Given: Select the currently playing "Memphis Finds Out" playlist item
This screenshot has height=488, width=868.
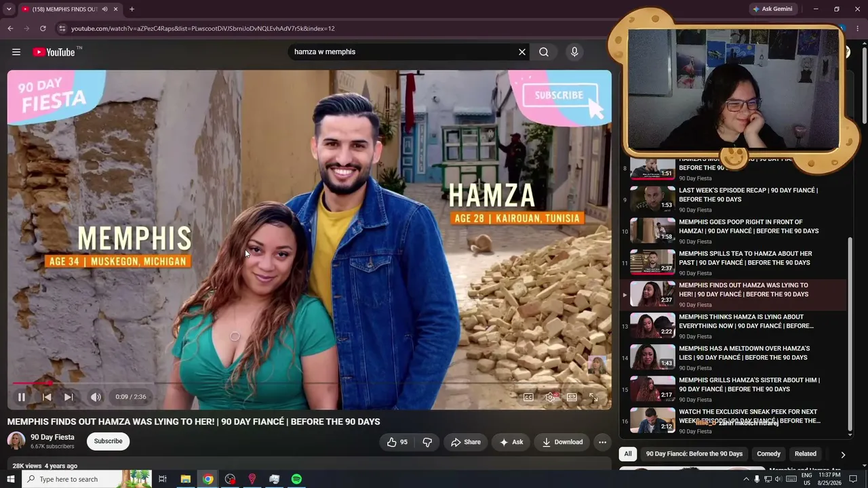Looking at the screenshot, I should [x=734, y=294].
